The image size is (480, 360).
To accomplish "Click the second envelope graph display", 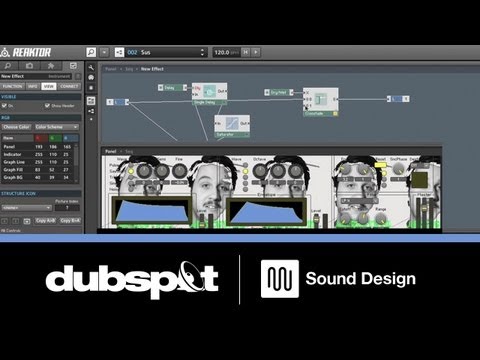I will (x=266, y=212).
